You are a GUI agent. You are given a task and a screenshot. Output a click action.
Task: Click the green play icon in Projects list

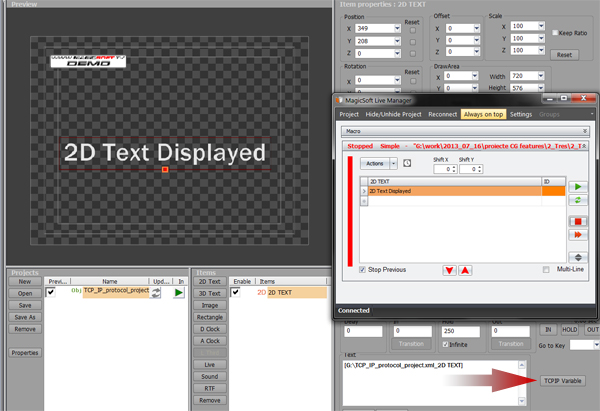[179, 293]
